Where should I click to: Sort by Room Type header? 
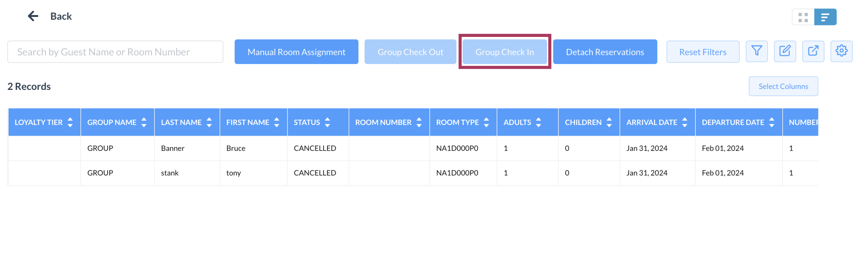pos(486,122)
